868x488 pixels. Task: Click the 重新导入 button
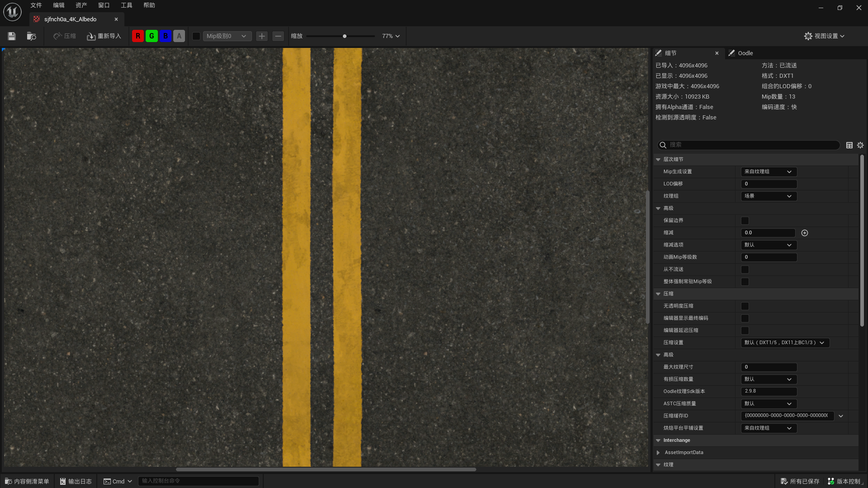click(x=104, y=36)
